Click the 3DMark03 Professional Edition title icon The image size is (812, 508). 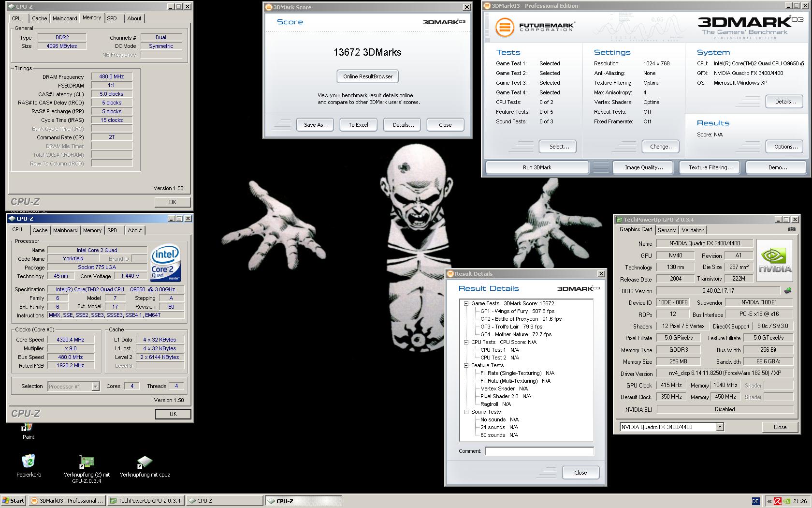tap(487, 6)
